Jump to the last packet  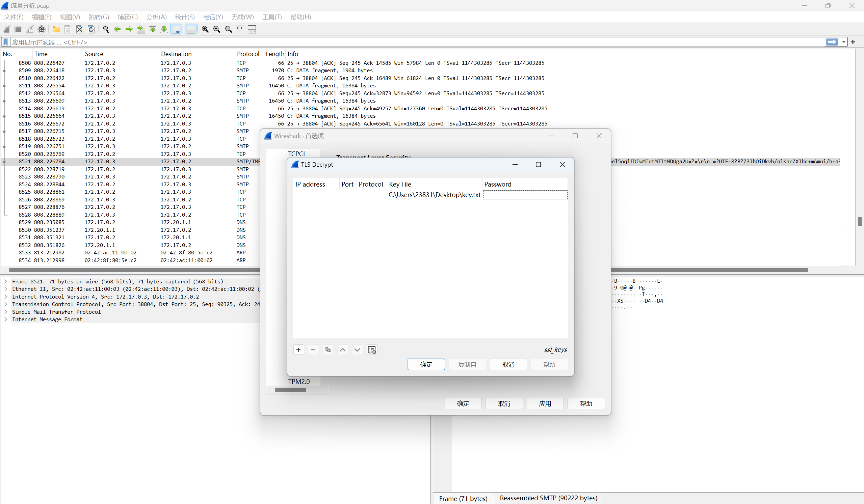(x=164, y=29)
